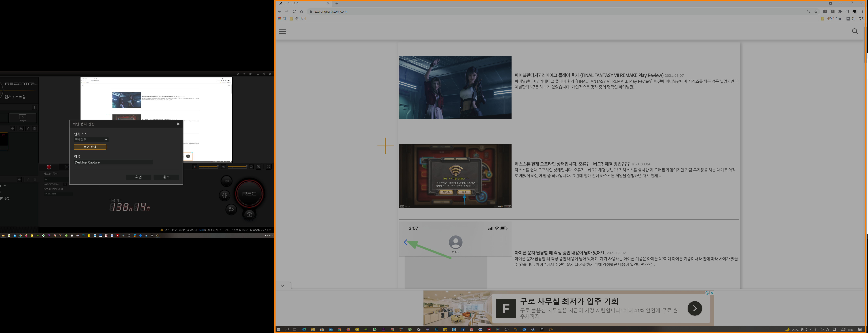Take a snapshot with the camera icon

249,215
